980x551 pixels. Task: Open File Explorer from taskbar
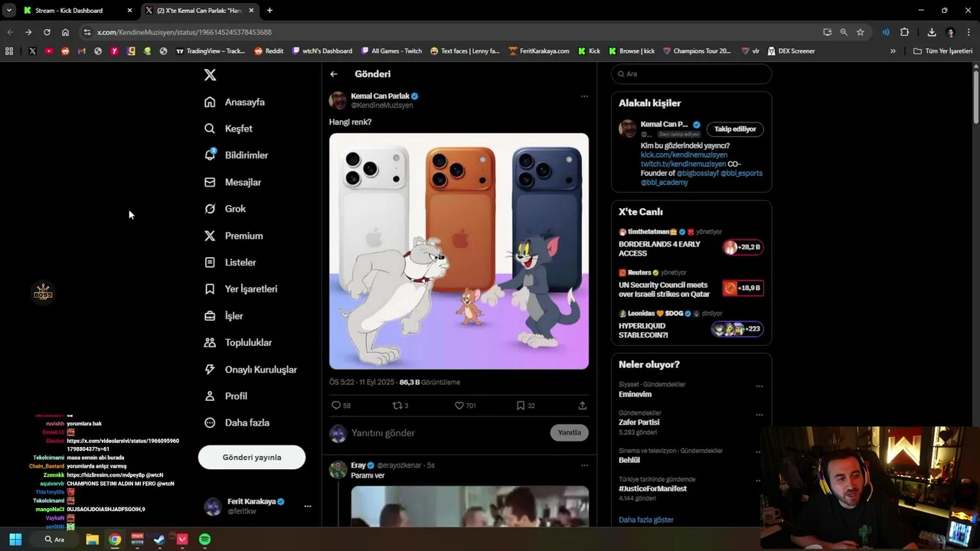click(92, 540)
